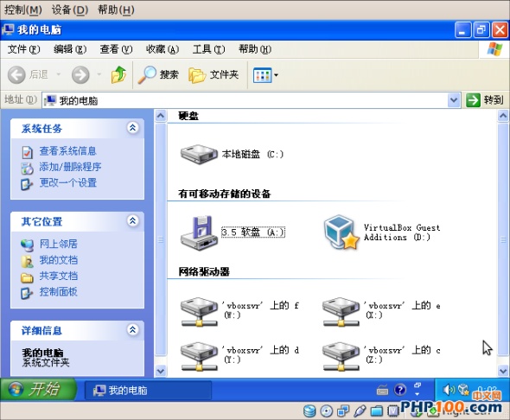Open 网上邻居 link
Viewport: 510px width, 420px height.
(x=58, y=244)
